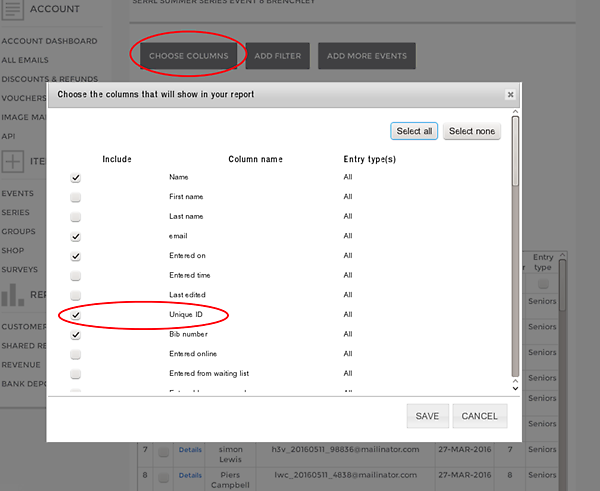Screen dimensions: 600x491
Task: Open the Reports bar chart icon
Action: coord(12,295)
